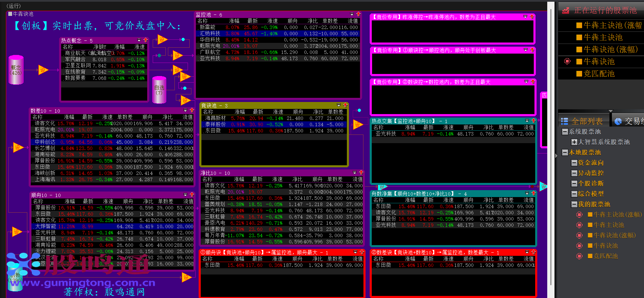The height and width of the screenshot is (298, 644).
Task: Toggle the 牛犇决池 checkbox at window top-left
Action: (x=10, y=14)
